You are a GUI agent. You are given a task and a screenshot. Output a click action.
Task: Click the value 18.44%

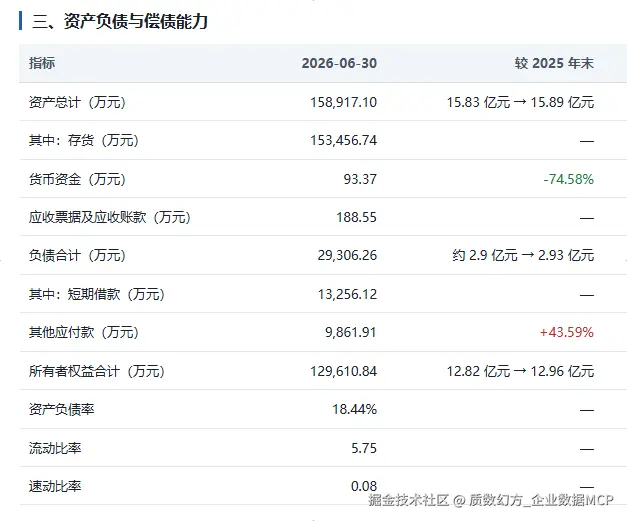coord(354,409)
